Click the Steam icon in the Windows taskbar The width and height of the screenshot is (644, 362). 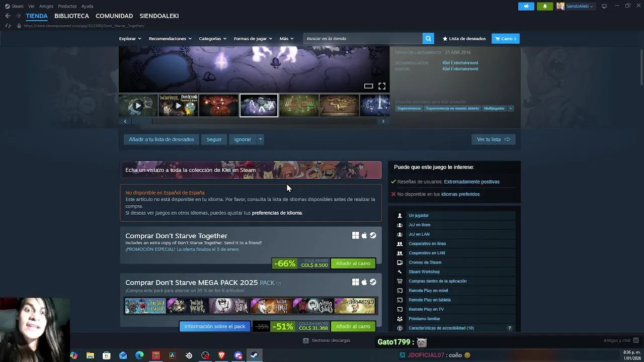point(255,355)
